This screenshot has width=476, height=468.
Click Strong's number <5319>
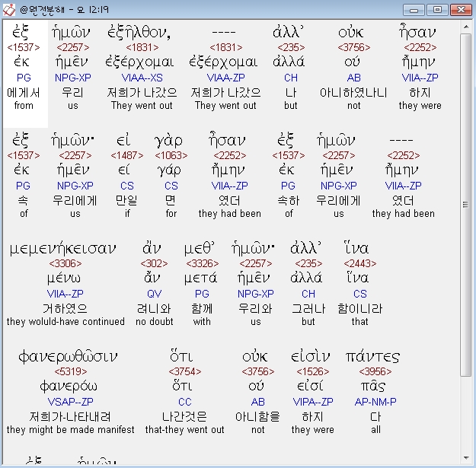tap(71, 371)
